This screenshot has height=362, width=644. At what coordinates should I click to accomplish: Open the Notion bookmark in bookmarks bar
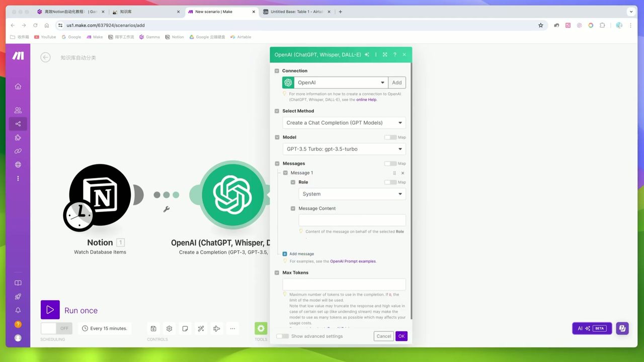pyautogui.click(x=175, y=37)
